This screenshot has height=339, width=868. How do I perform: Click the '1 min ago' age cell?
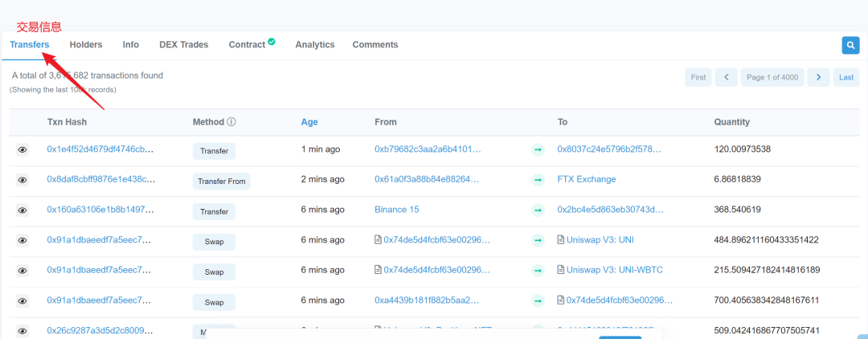(321, 149)
